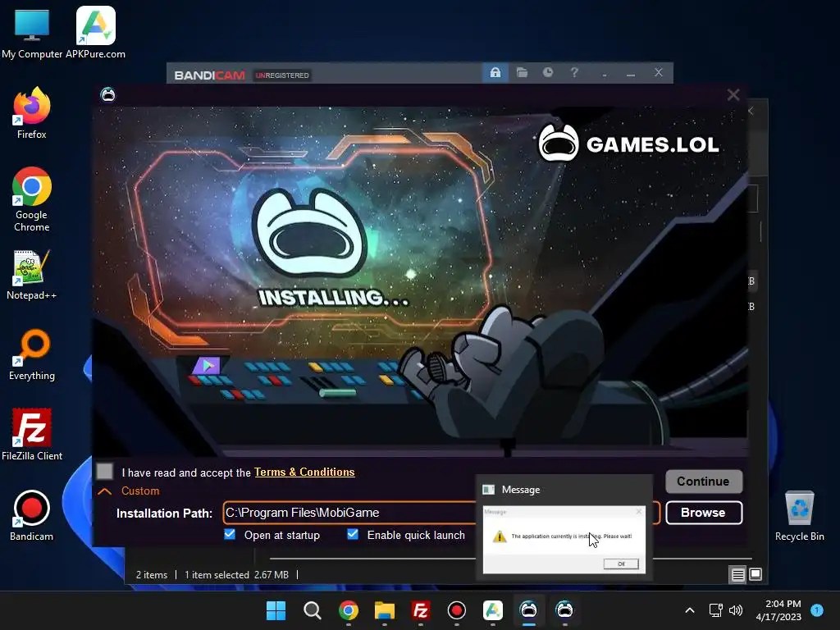The width and height of the screenshot is (840, 630).
Task: Uncheck Enable quick launch
Action: click(x=353, y=534)
